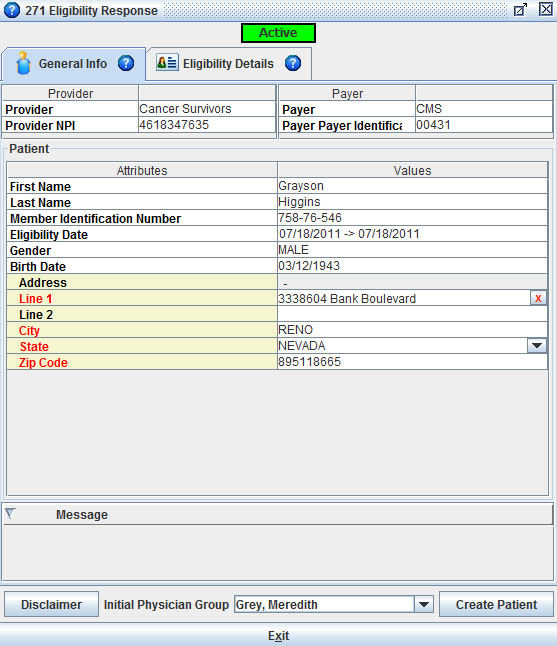
Task: Click the Payer table column header
Action: [x=347, y=93]
